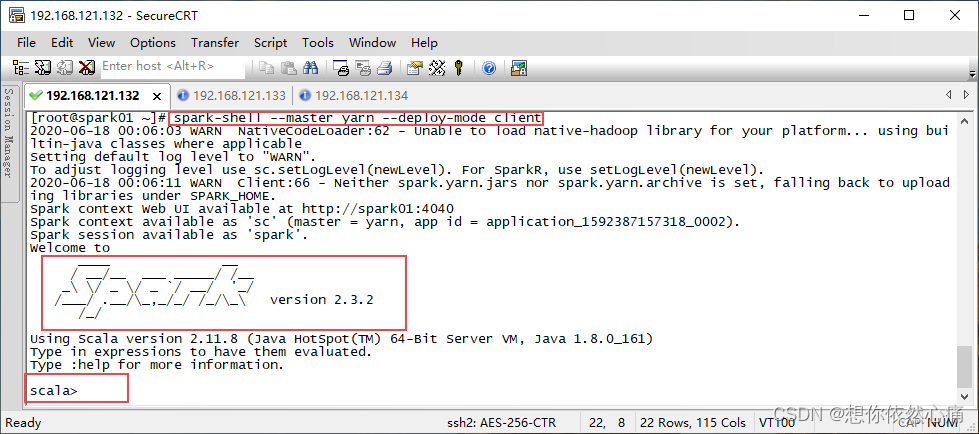Open the Session Manager toolbar icon
Screen dimensions: 979x434
(21, 67)
